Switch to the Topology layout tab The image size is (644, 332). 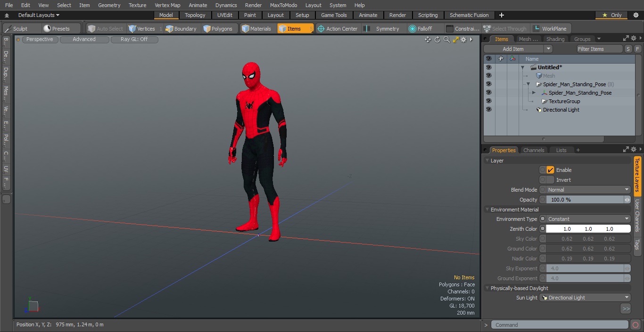(x=195, y=15)
